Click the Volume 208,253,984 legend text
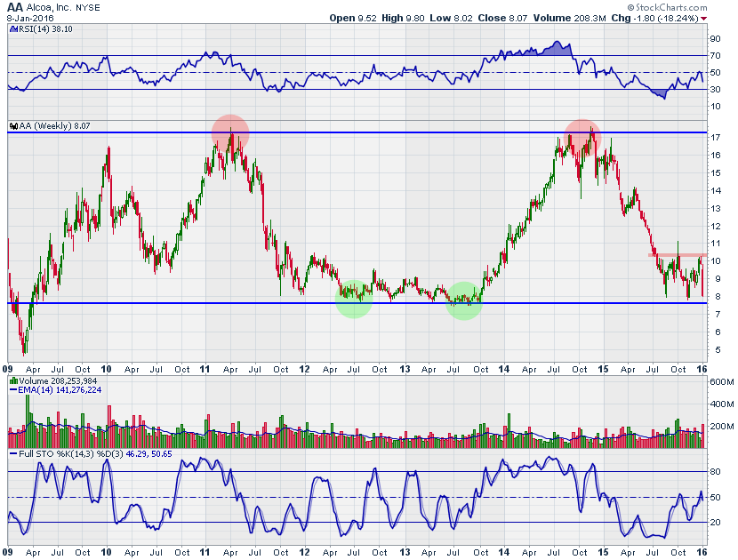The height and width of the screenshot is (560, 738). click(59, 380)
